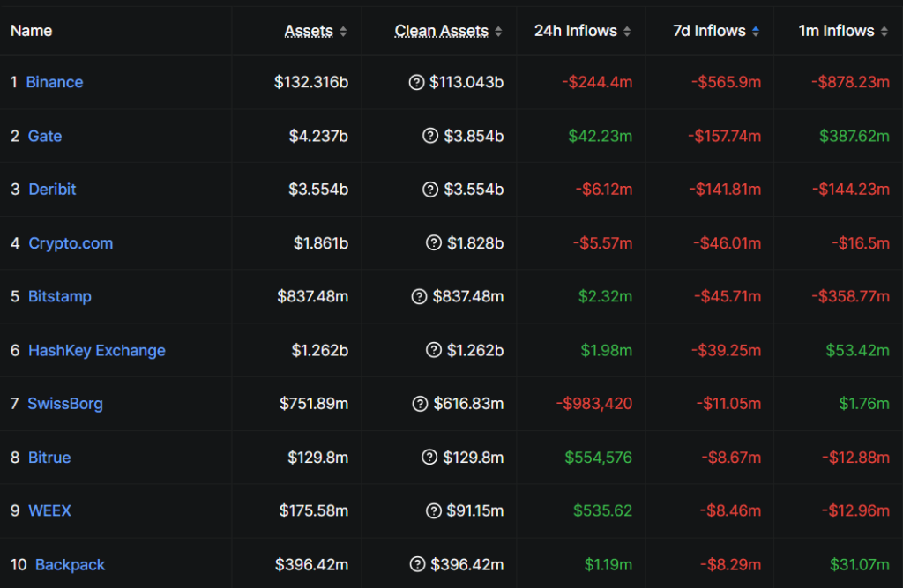Image resolution: width=903 pixels, height=588 pixels.
Task: Select WEEX clean assets $91.15m
Action: (475, 510)
